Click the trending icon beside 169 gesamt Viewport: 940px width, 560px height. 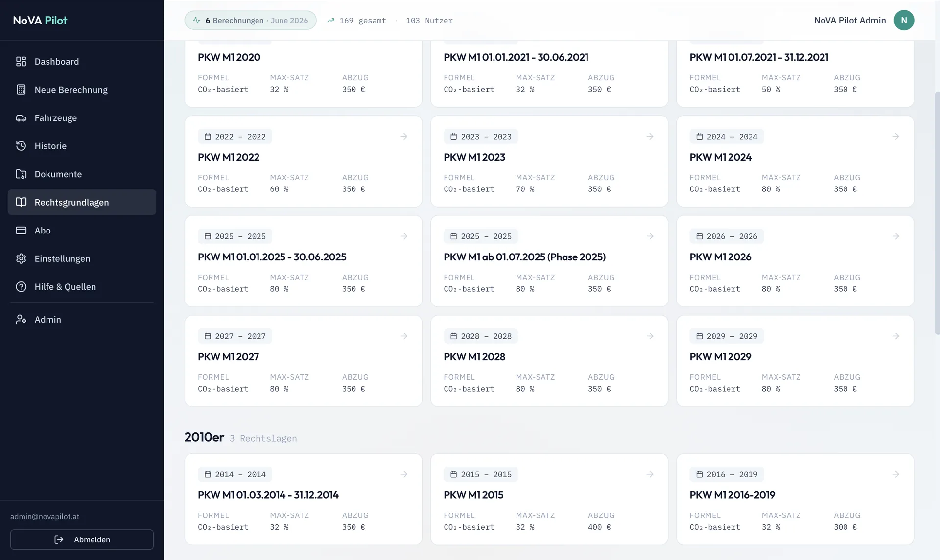pos(331,21)
